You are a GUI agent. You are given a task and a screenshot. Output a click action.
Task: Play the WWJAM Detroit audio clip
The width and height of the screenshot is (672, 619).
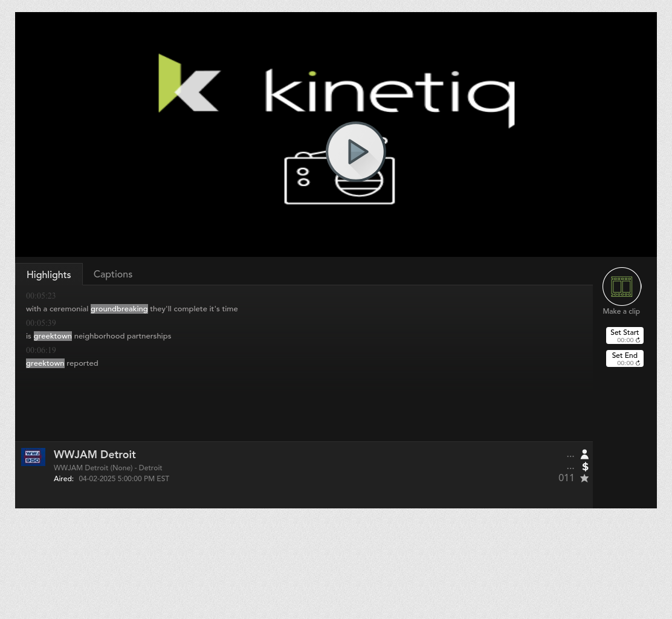tap(356, 152)
